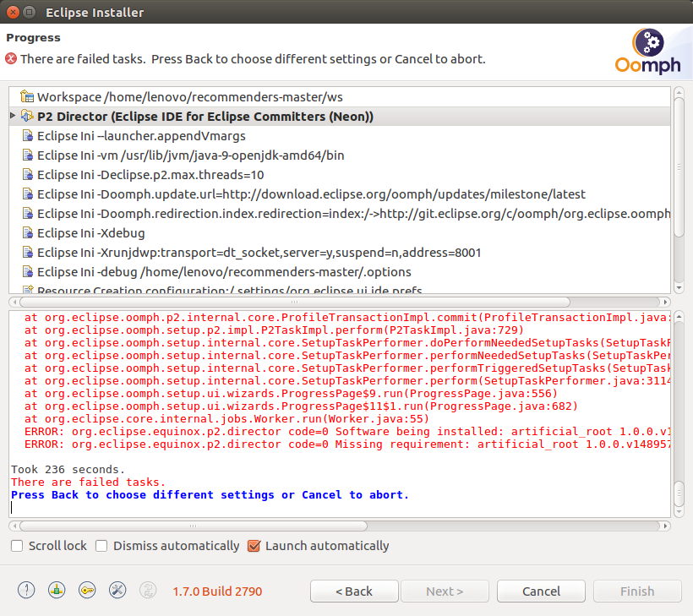Viewport: 693px width, 616px height.
Task: Click the log pane scroll-left arrow
Action: click(x=14, y=526)
